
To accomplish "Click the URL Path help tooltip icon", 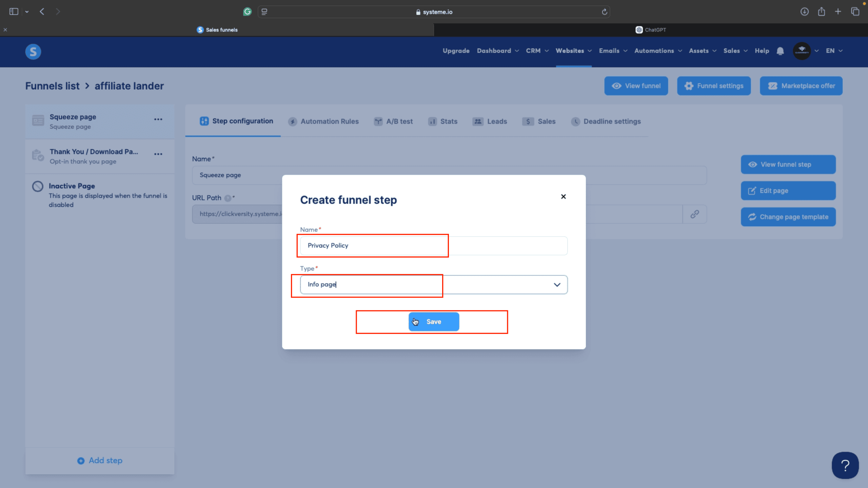I will (228, 198).
